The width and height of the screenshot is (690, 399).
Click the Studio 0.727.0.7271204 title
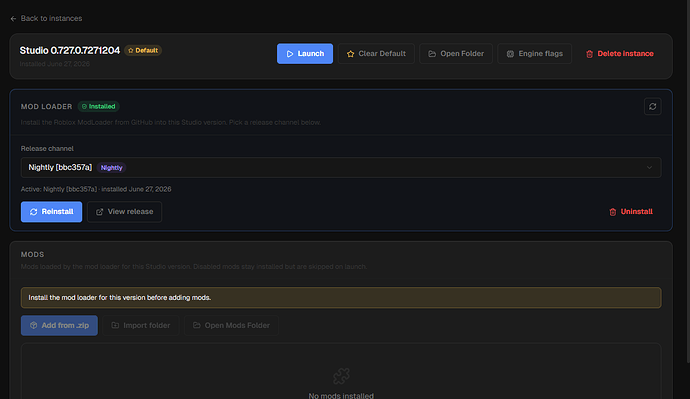pos(70,51)
